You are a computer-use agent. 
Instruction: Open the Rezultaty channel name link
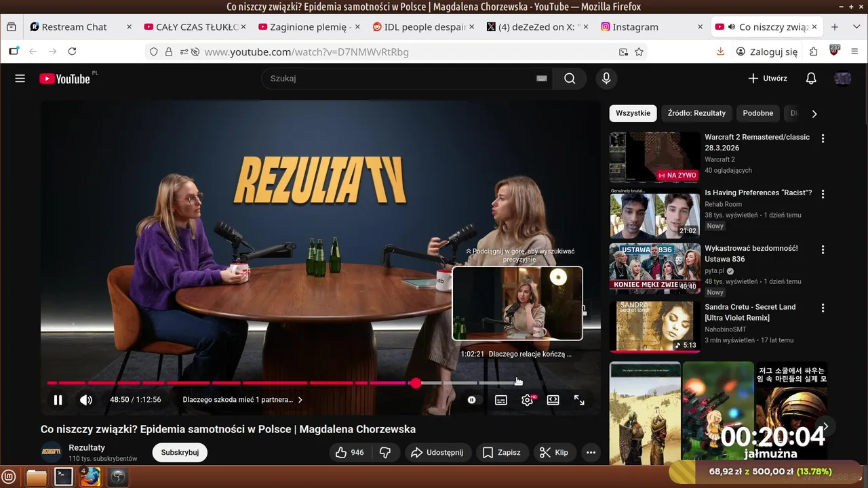(x=87, y=447)
